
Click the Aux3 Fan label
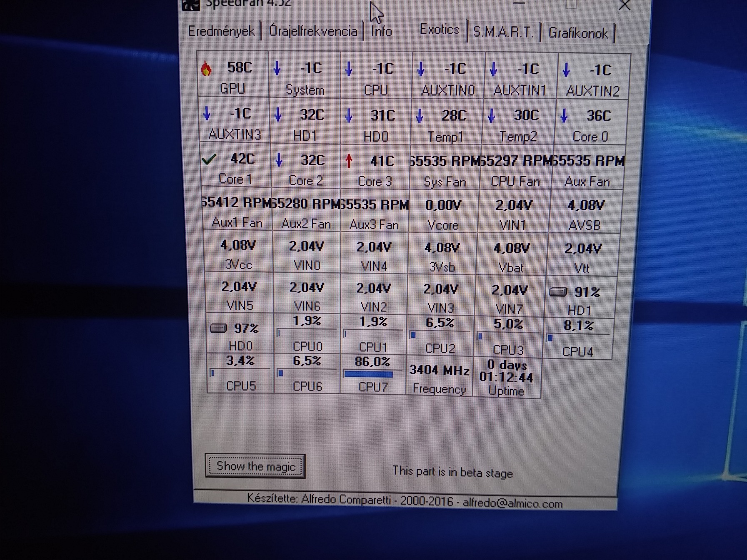pos(374,225)
